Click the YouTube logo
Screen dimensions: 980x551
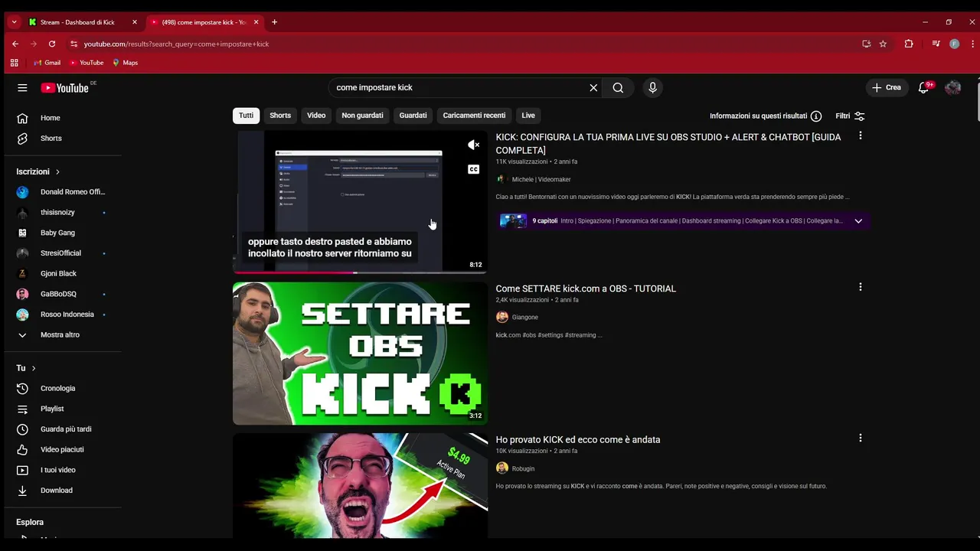pyautogui.click(x=64, y=88)
